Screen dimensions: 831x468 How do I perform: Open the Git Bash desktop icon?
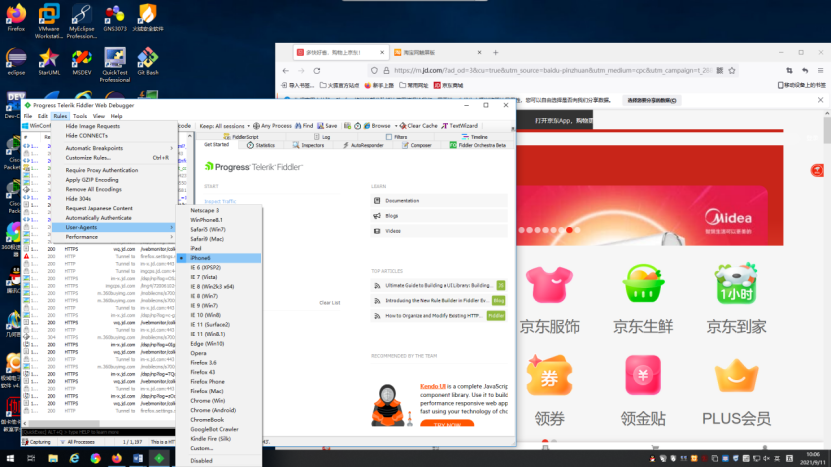tap(148, 61)
